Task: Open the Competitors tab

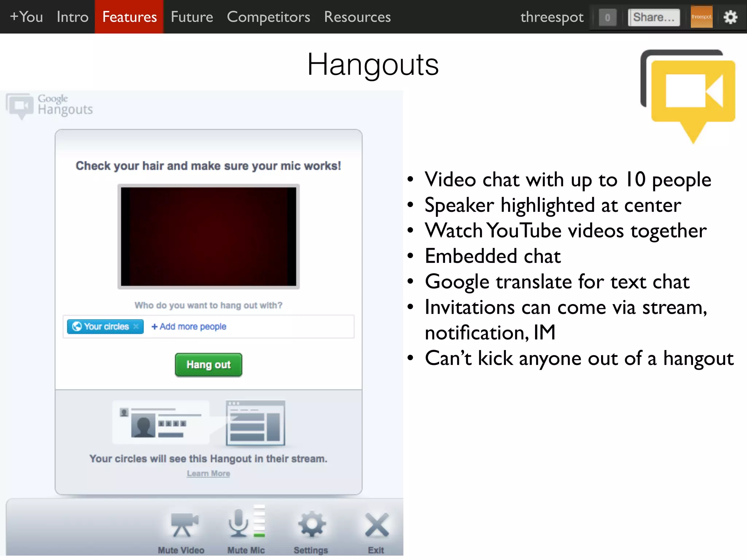Action: pyautogui.click(x=268, y=17)
